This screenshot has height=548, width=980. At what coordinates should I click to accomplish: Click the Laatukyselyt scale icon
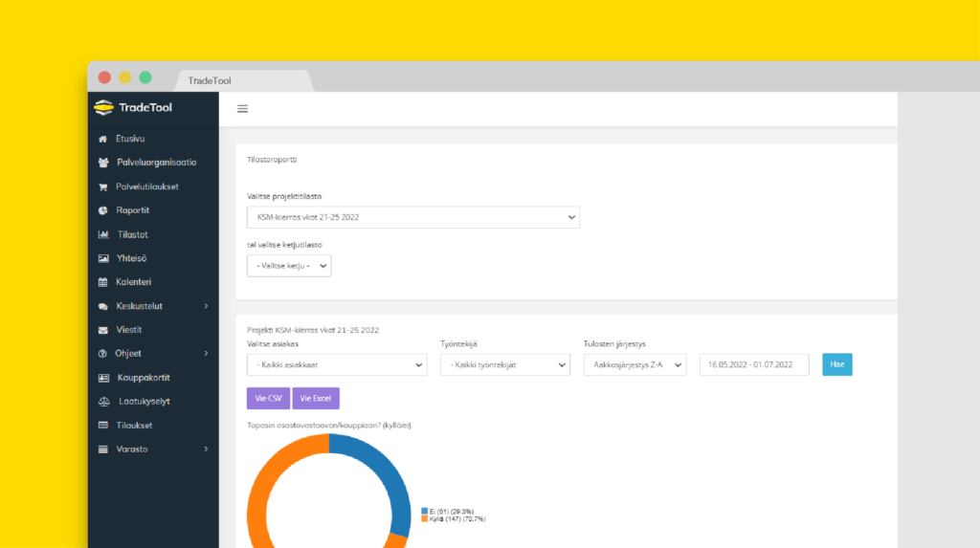(103, 402)
